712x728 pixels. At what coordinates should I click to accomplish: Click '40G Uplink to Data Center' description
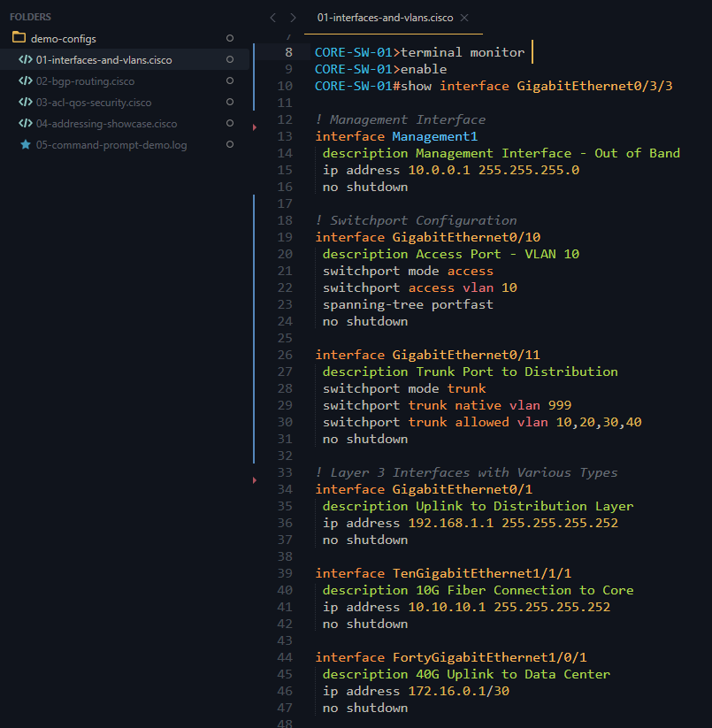pyautogui.click(x=513, y=674)
